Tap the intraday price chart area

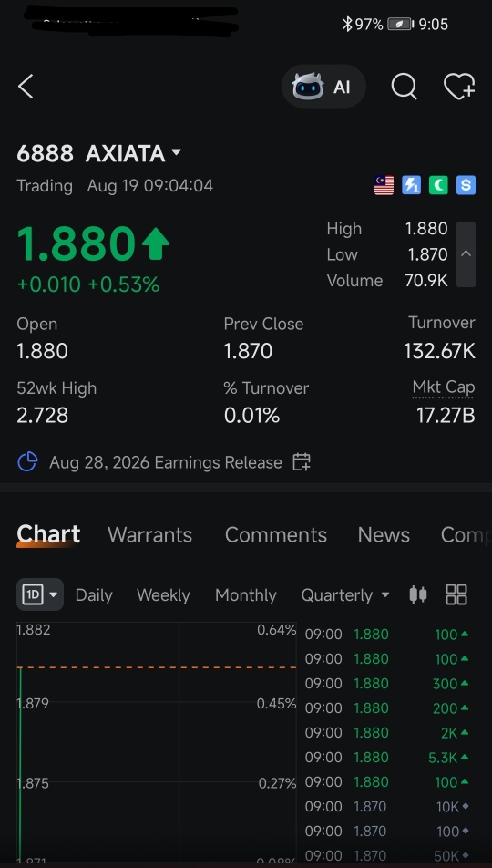(x=157, y=742)
